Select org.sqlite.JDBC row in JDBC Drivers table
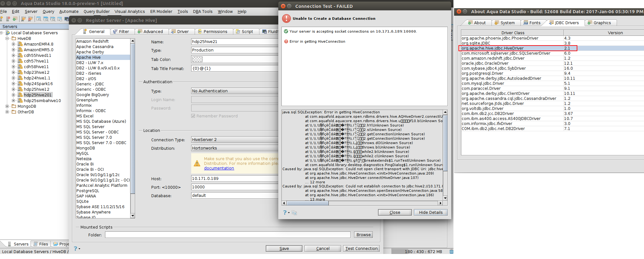Viewport: 644px width, 259px height. point(552,43)
